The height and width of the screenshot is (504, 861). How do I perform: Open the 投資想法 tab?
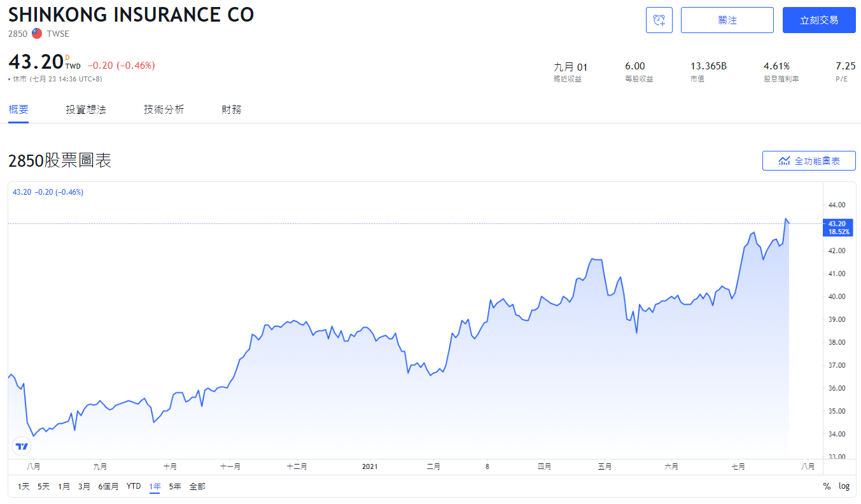(x=86, y=109)
